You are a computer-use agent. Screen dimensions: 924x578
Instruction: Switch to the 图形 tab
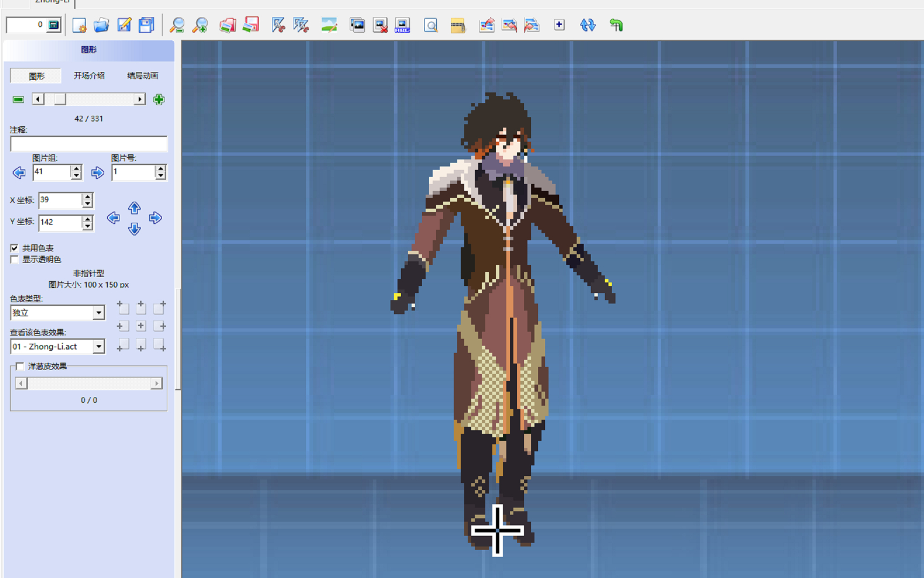click(36, 76)
